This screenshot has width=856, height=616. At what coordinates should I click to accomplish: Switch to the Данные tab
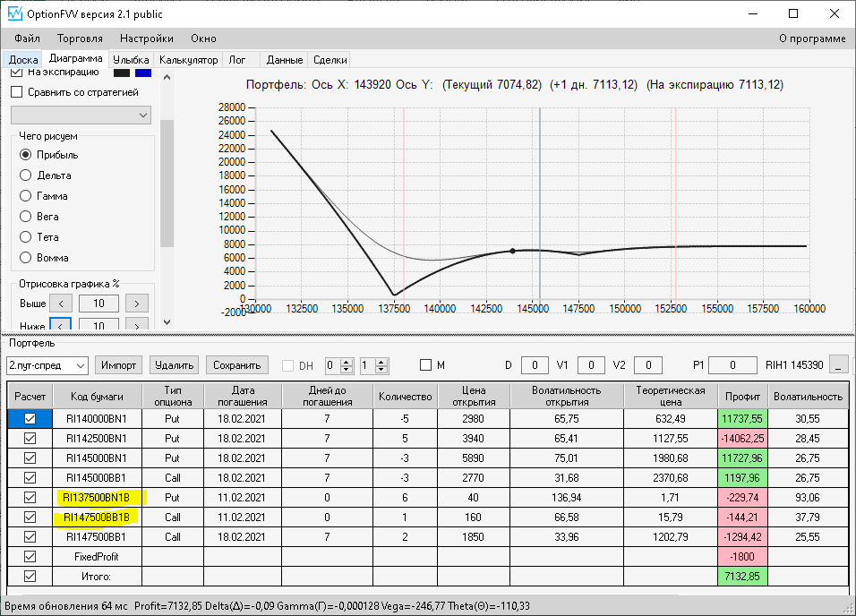pos(285,59)
